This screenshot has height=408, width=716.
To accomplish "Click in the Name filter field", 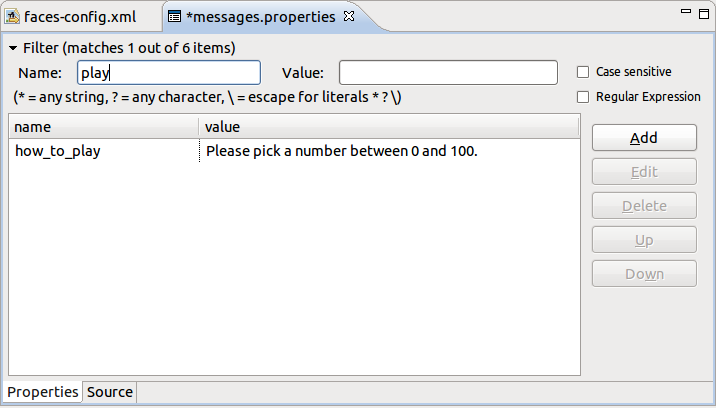I will pos(168,73).
